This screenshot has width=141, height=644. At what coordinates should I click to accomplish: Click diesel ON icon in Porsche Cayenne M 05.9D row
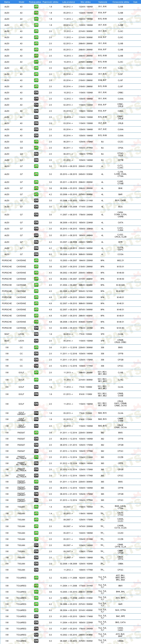coord(36,328)
